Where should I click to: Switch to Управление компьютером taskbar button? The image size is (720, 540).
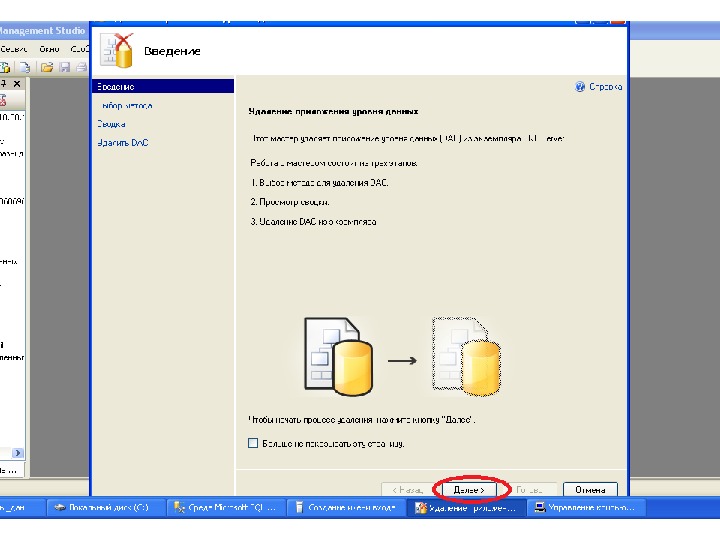point(586,507)
